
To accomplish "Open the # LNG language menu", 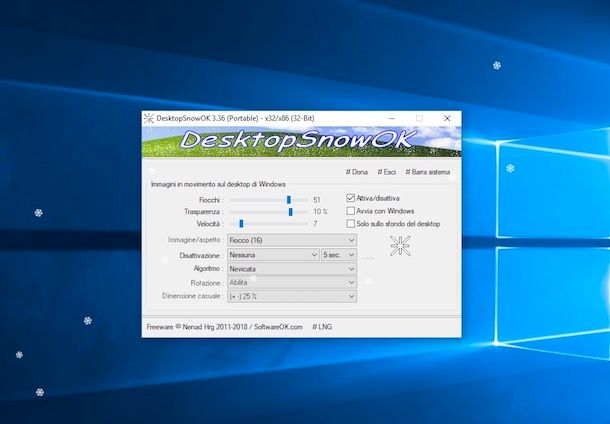I will click(322, 327).
